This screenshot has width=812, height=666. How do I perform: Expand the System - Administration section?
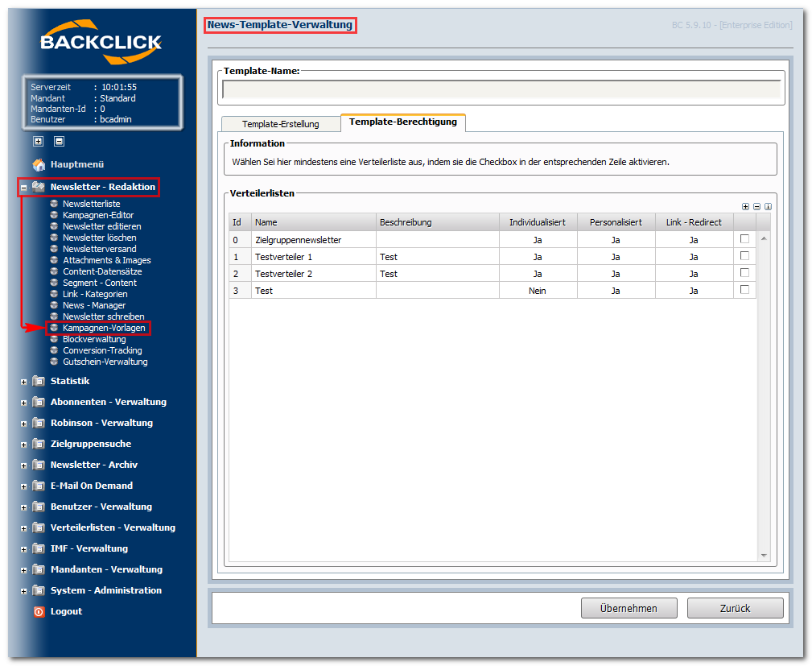coord(24,591)
